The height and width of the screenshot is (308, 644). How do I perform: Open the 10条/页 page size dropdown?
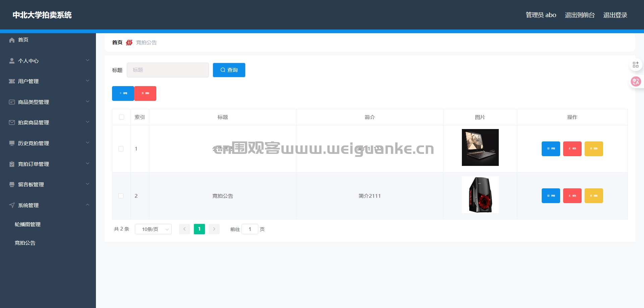[x=153, y=229]
